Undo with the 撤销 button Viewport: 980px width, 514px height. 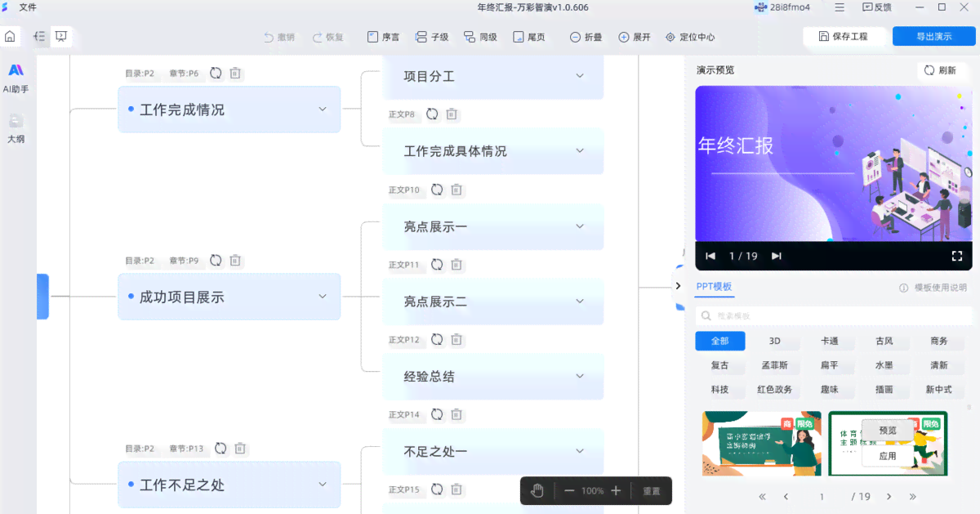click(x=278, y=37)
